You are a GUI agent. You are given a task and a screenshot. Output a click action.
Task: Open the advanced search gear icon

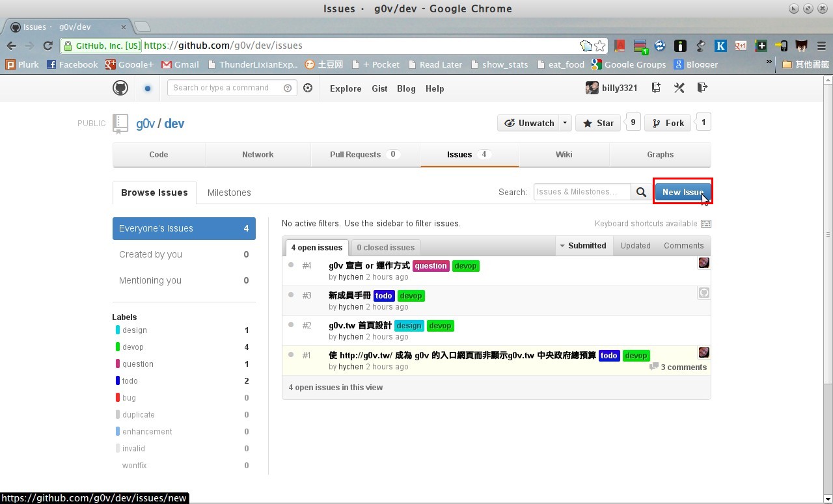(x=308, y=88)
